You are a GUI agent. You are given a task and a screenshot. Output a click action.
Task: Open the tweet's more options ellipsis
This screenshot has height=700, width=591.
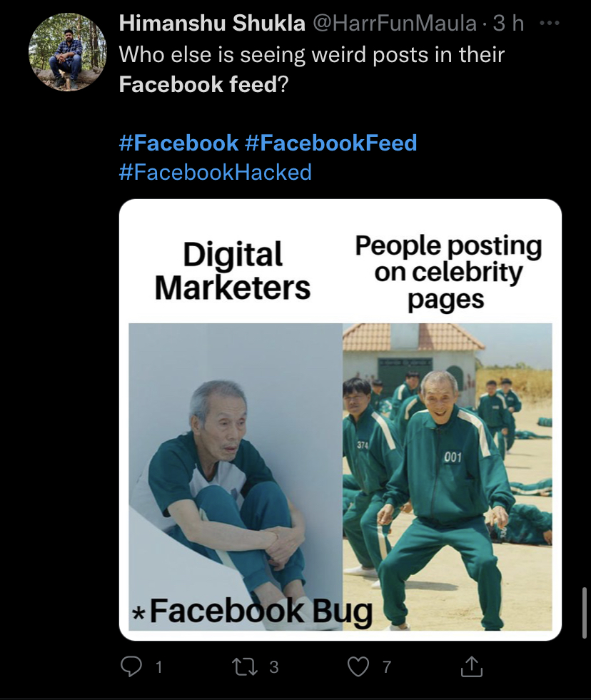550,24
